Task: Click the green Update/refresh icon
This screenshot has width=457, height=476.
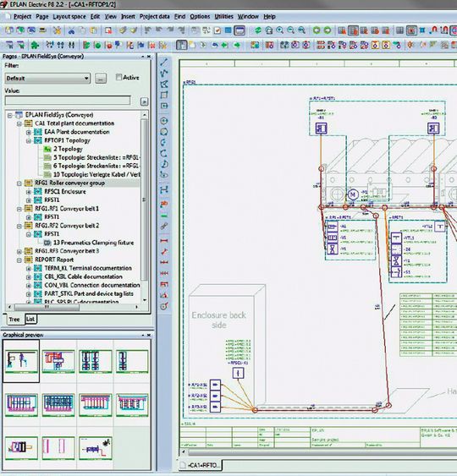Action: pyautogui.click(x=258, y=30)
